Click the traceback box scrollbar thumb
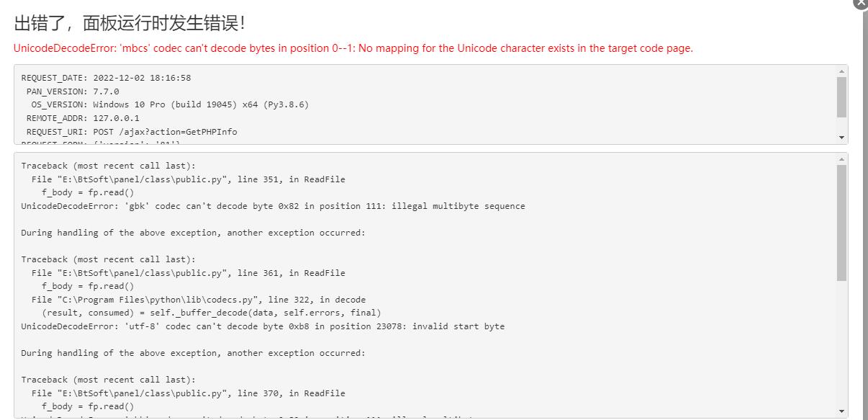Screen dimensions: 868x420 [x=842, y=223]
